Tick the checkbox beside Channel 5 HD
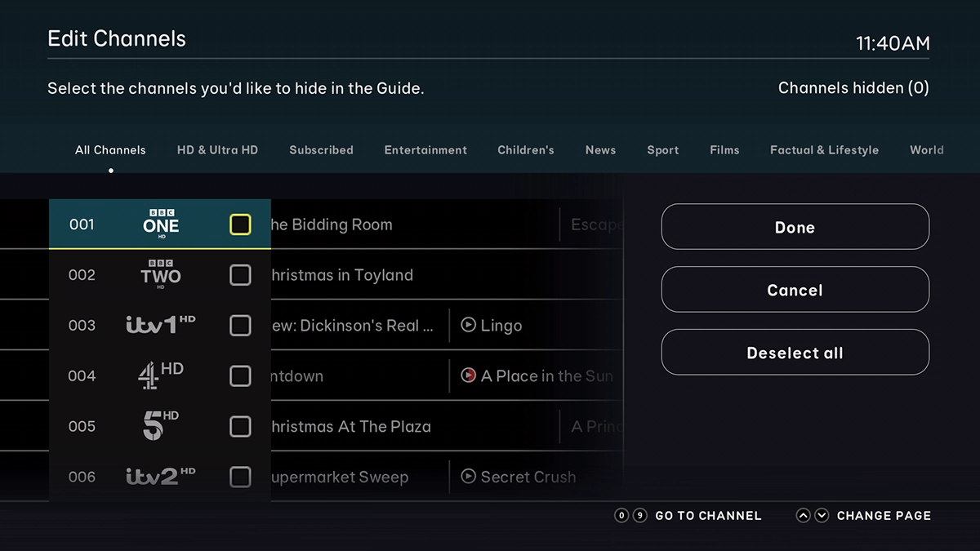 [x=240, y=426]
